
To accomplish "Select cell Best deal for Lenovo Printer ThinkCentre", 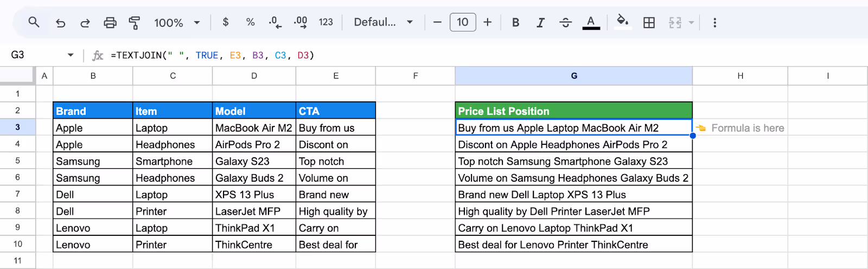I will tap(574, 244).
